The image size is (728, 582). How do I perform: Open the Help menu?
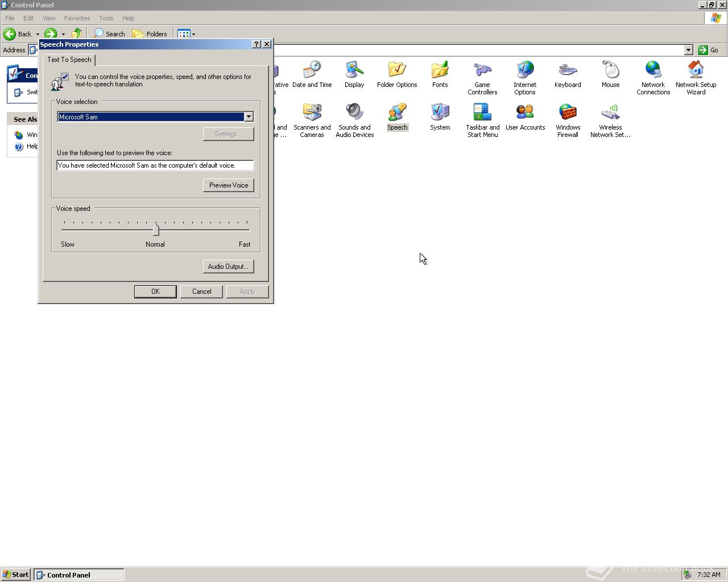tap(128, 18)
